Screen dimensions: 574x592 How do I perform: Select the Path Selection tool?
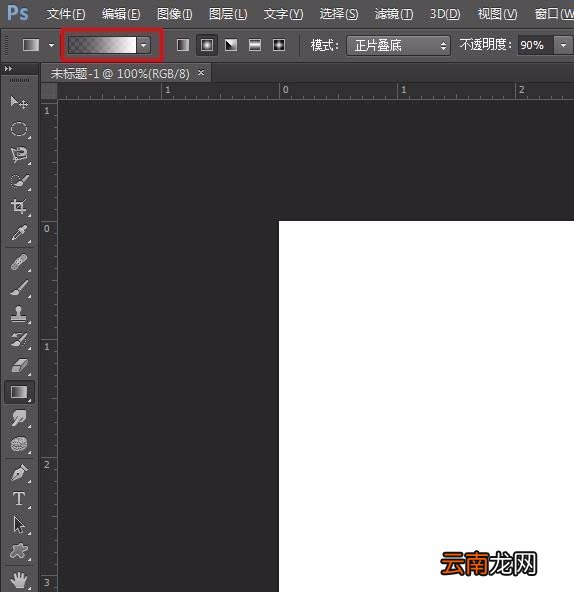[x=19, y=525]
